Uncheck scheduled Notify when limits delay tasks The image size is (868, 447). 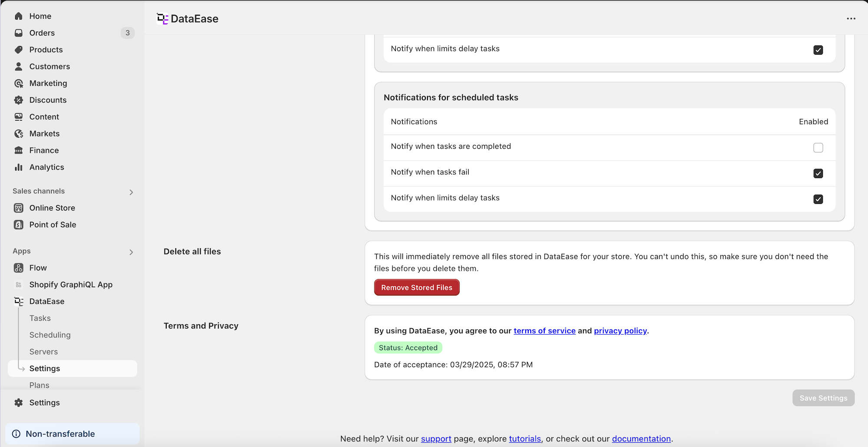818,199
